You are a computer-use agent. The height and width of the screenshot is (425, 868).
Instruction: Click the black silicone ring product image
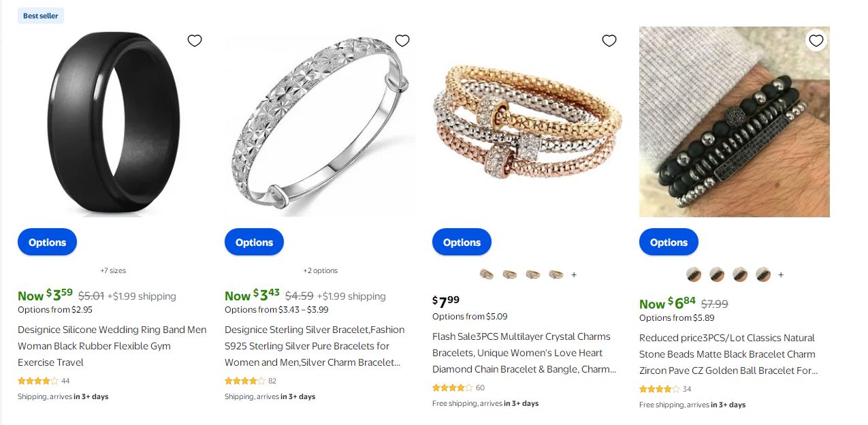(x=113, y=123)
